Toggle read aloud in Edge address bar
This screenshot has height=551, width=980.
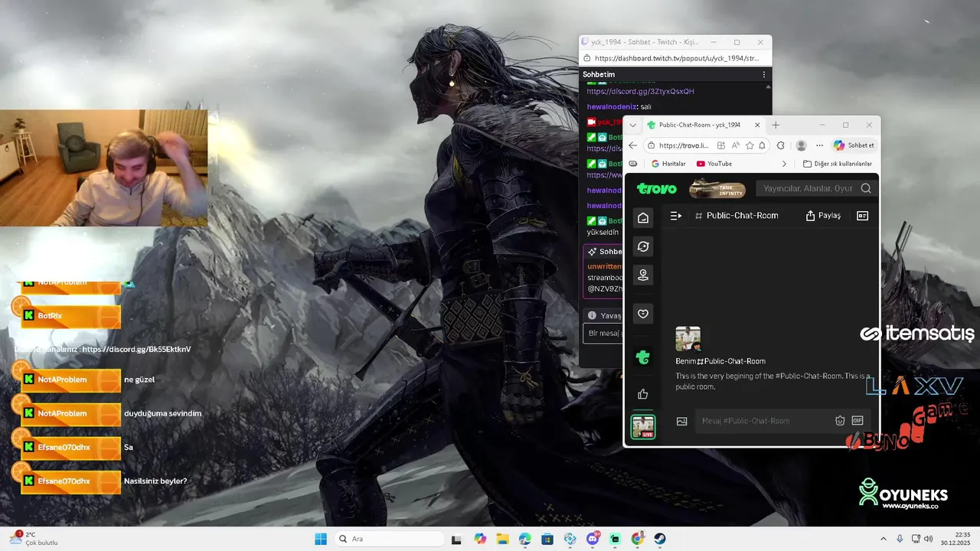tap(736, 145)
